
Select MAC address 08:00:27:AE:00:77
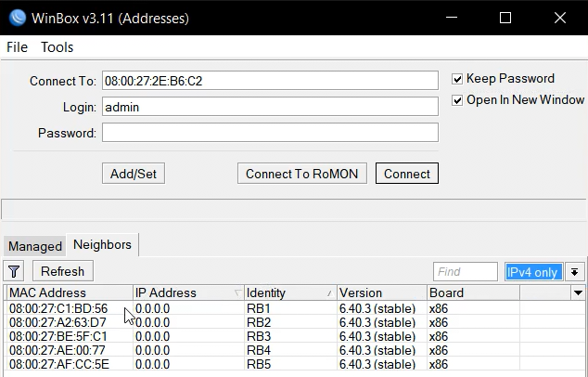tap(58, 350)
